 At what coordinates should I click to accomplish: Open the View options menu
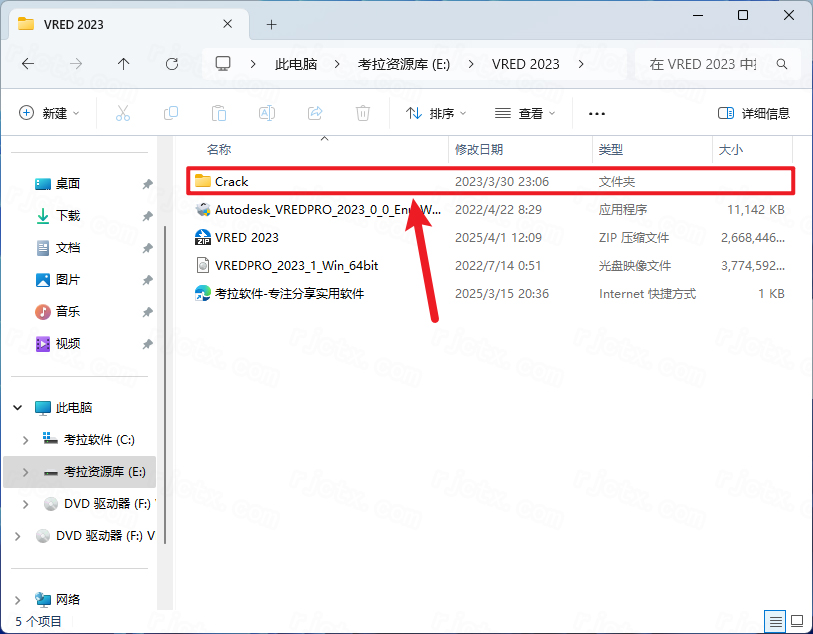[x=526, y=113]
